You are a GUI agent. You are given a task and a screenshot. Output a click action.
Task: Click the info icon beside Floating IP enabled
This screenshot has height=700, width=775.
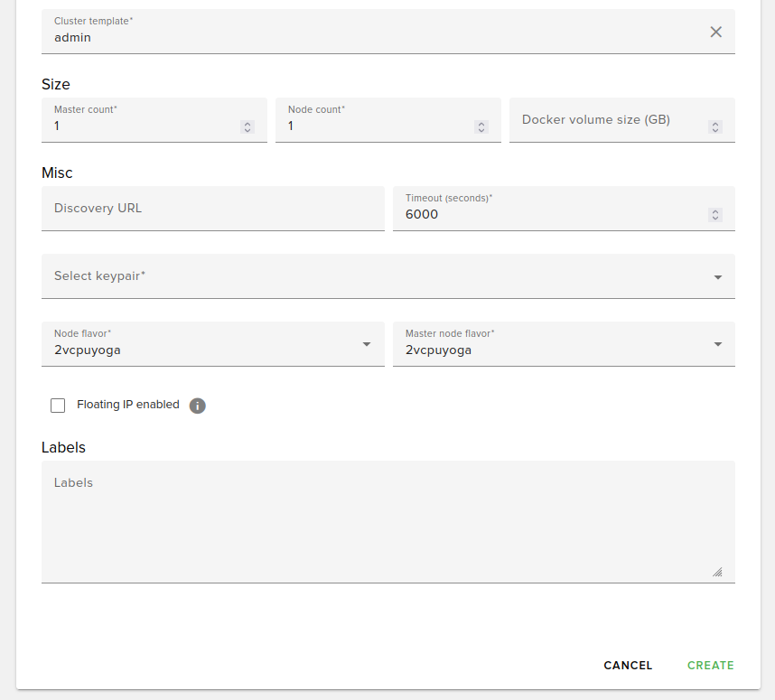197,406
